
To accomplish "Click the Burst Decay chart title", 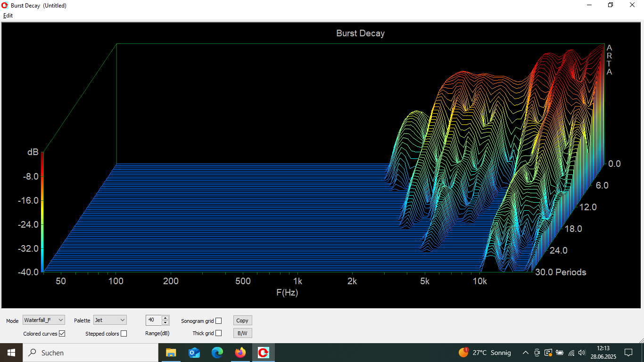I will tap(360, 33).
